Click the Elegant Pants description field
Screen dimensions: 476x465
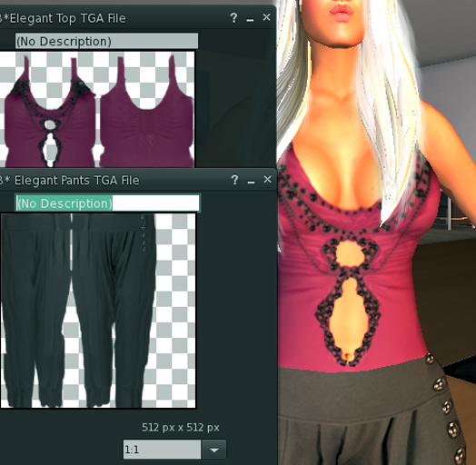click(108, 203)
